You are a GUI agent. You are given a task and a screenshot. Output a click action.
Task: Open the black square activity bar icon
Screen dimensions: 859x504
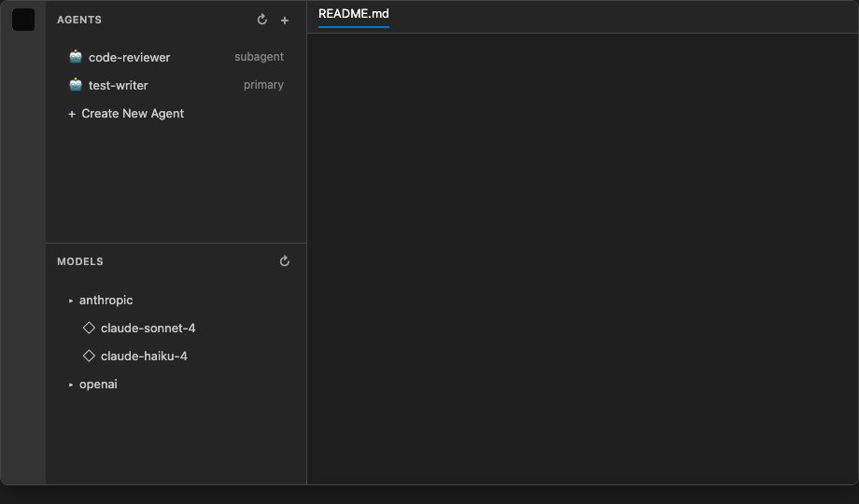[23, 20]
